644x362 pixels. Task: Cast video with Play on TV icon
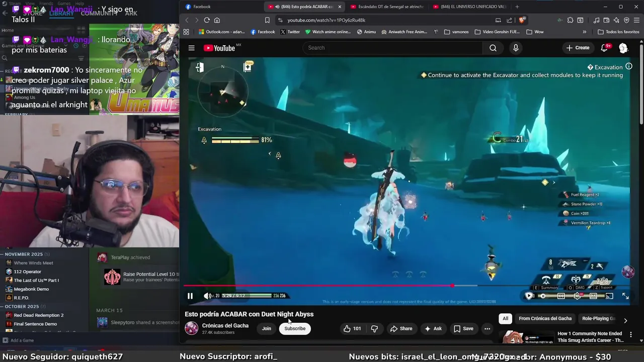click(x=609, y=296)
